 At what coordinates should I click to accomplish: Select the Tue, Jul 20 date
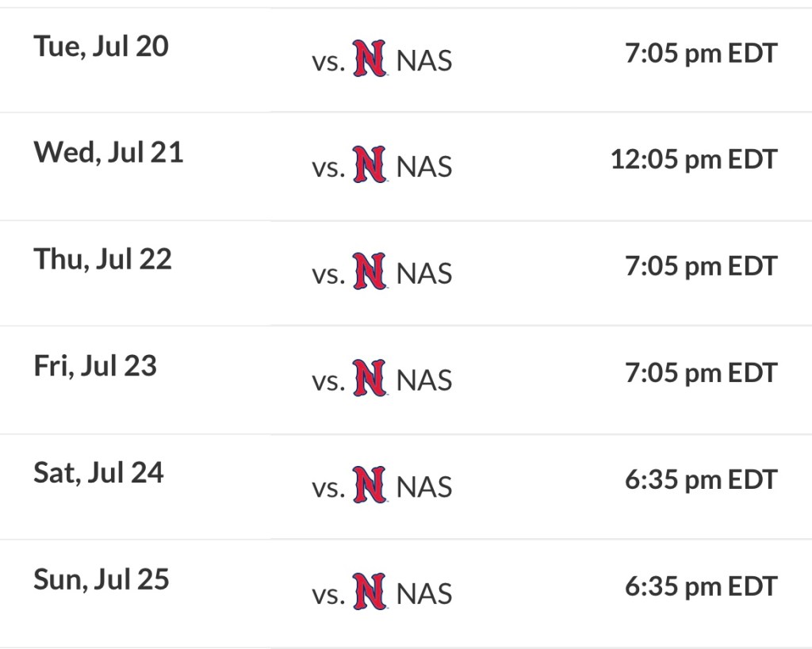tap(101, 47)
